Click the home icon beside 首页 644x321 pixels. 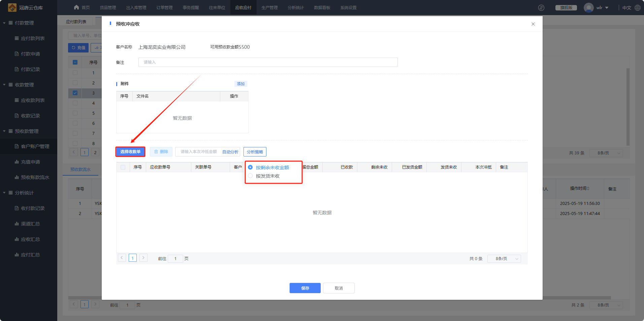(76, 7)
